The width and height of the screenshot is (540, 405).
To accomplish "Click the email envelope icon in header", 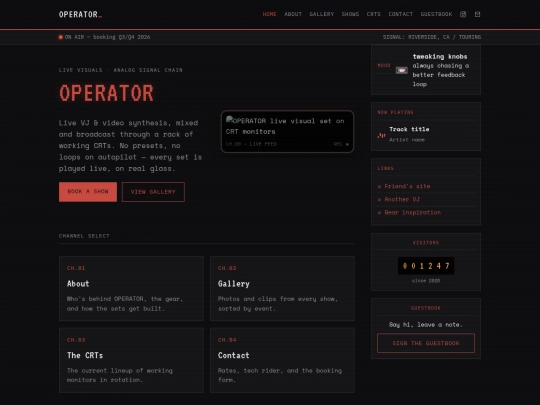I will point(477,14).
